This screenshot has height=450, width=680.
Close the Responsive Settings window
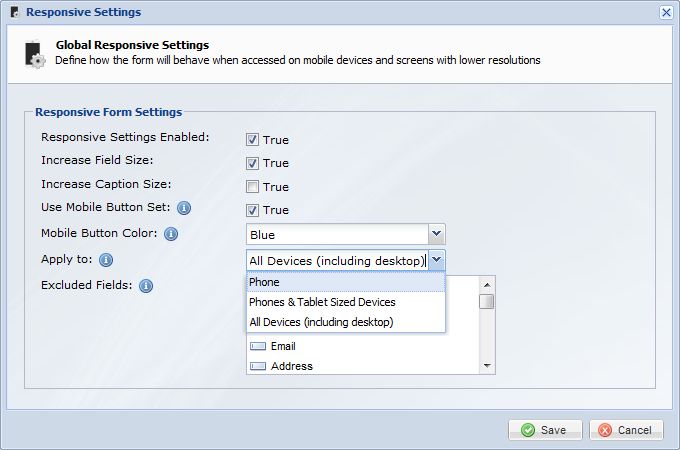(666, 12)
